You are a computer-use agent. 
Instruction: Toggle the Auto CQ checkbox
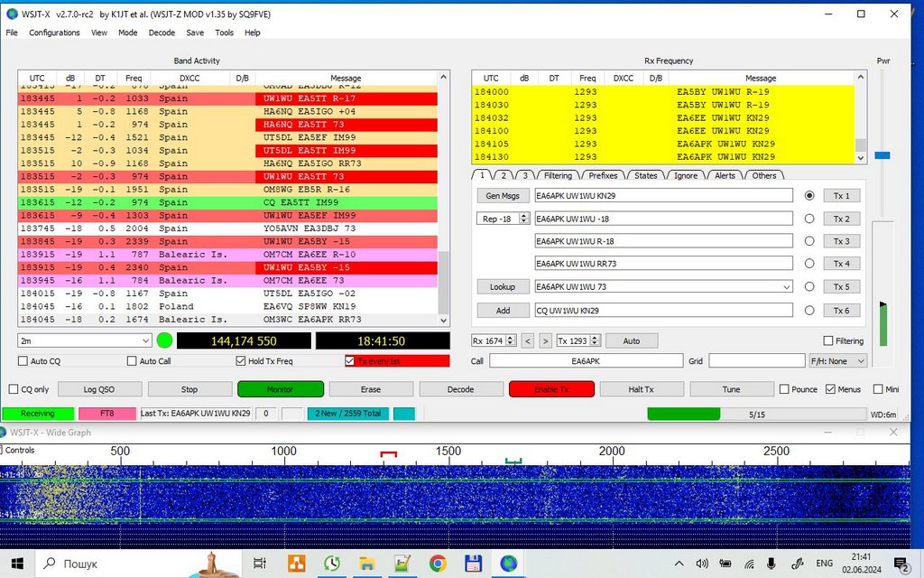23,361
